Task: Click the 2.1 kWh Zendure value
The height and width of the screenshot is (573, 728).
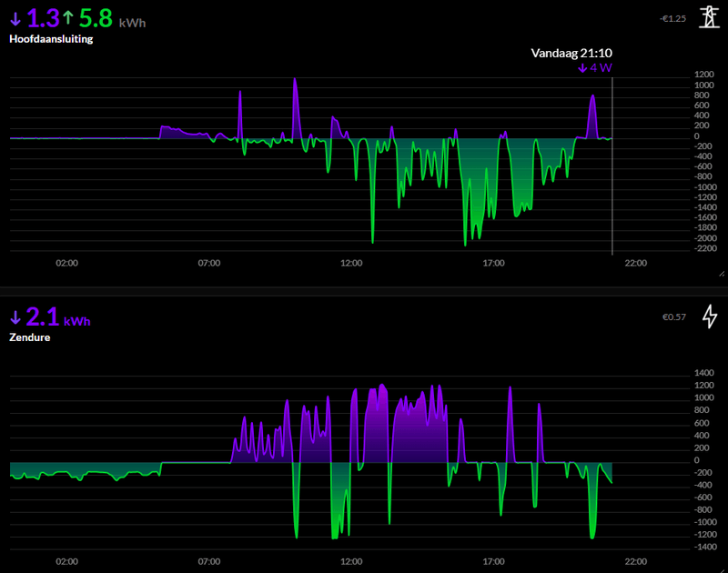Action: pos(58,317)
